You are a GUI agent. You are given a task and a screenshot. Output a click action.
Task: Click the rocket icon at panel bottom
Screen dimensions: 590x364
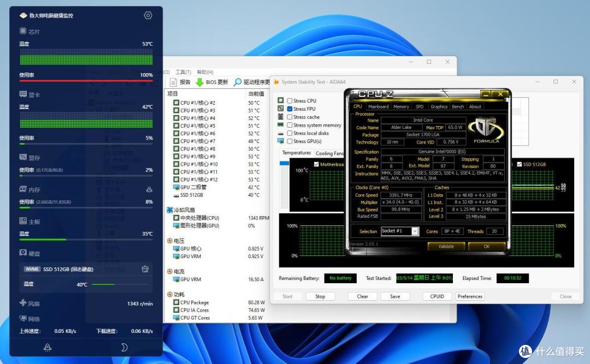click(x=48, y=348)
